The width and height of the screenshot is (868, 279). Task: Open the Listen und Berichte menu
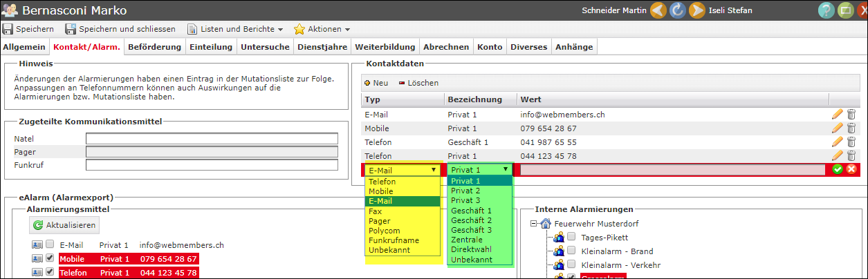tap(235, 29)
